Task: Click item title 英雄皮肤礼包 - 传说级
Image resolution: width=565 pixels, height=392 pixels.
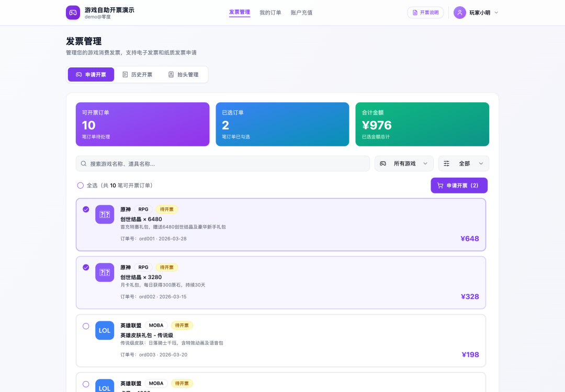Action: pos(146,335)
